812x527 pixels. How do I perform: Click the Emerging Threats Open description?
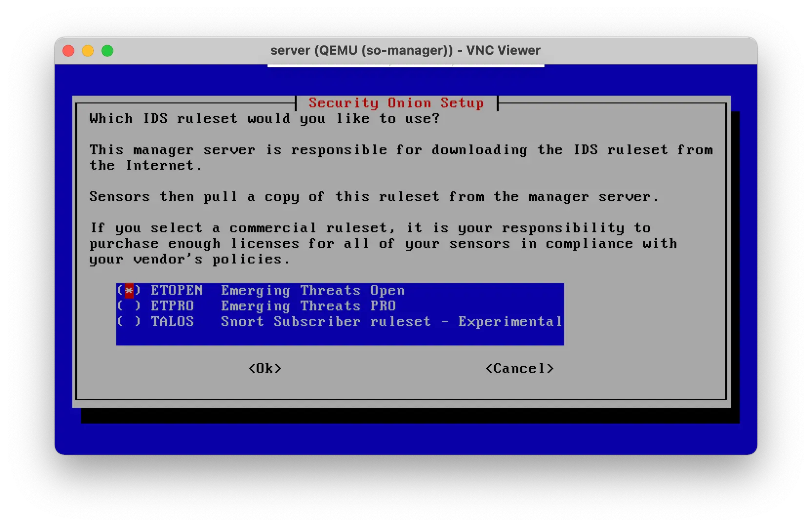313,290
